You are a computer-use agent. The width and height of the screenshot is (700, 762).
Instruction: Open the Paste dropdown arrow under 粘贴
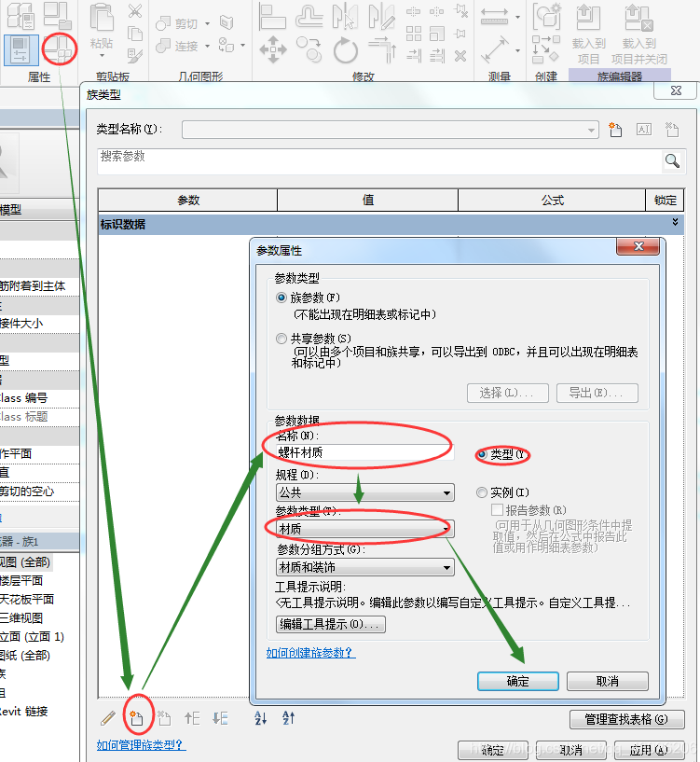pos(102,55)
